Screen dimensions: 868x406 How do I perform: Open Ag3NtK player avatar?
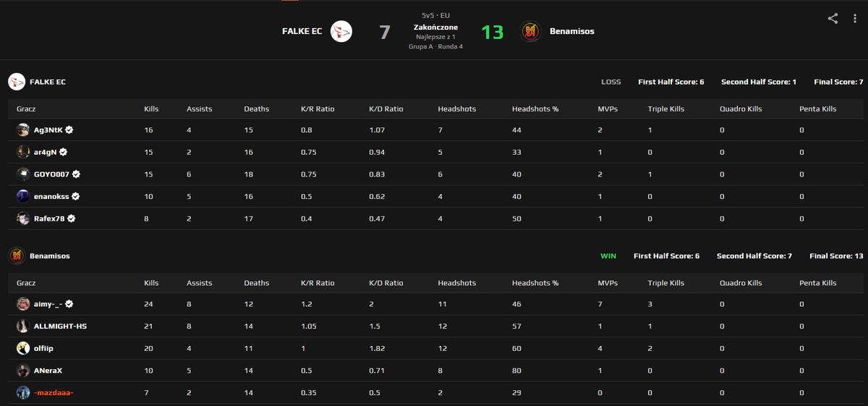point(23,130)
